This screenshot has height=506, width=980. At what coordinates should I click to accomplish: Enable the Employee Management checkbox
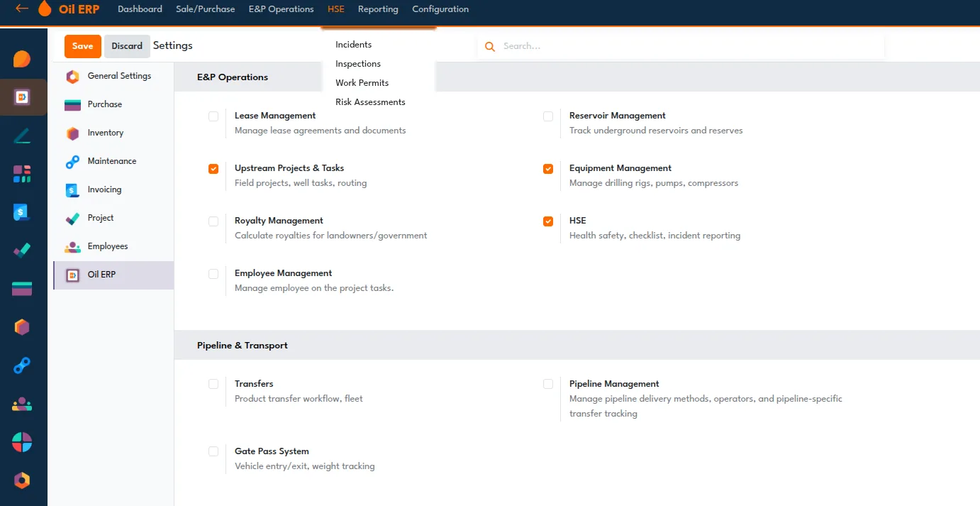pos(213,274)
